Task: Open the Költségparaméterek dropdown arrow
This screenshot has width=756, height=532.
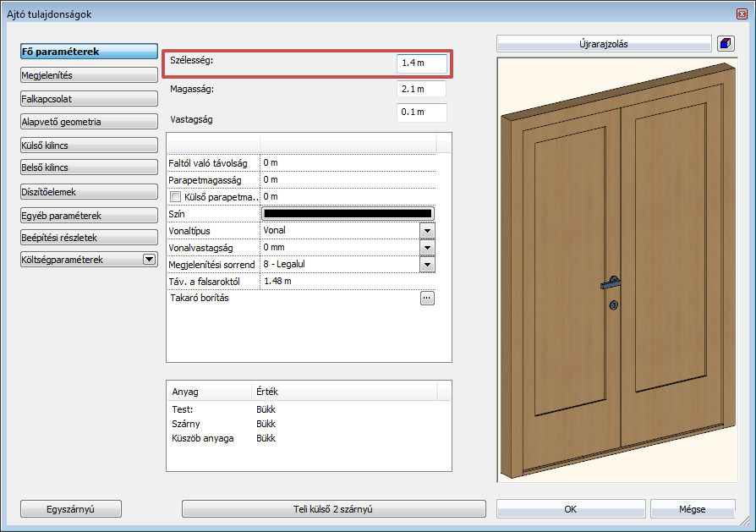Action: [x=149, y=260]
